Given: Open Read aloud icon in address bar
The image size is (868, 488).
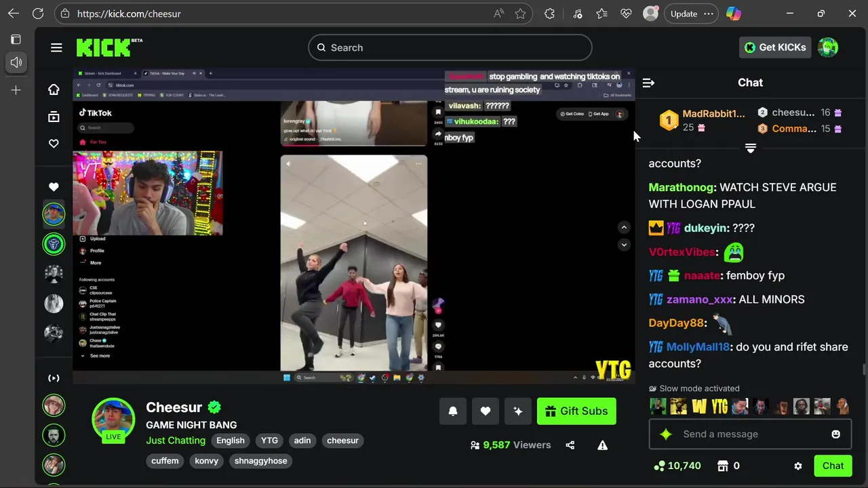Looking at the screenshot, I should (498, 14).
